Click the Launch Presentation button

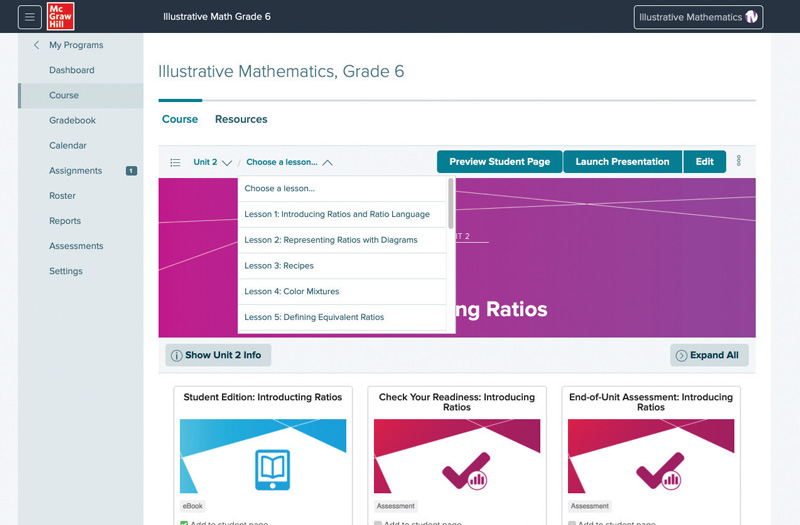click(x=622, y=162)
